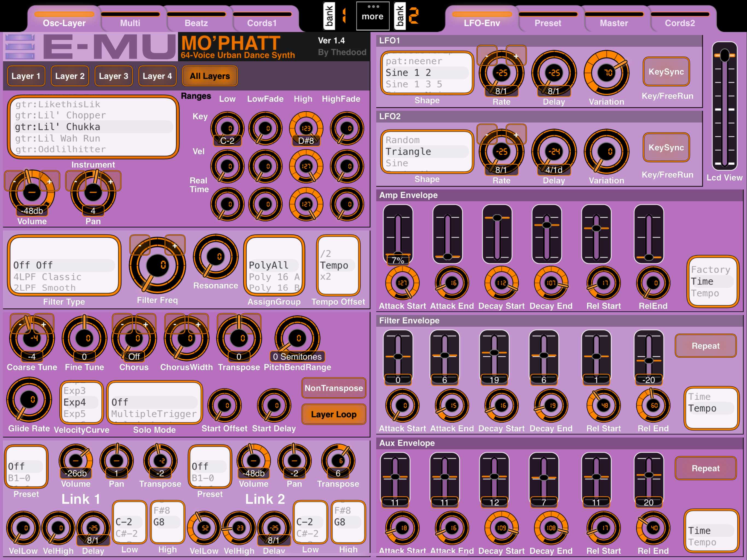Open Filter Type list
The width and height of the screenshot is (747, 560).
tap(64, 266)
